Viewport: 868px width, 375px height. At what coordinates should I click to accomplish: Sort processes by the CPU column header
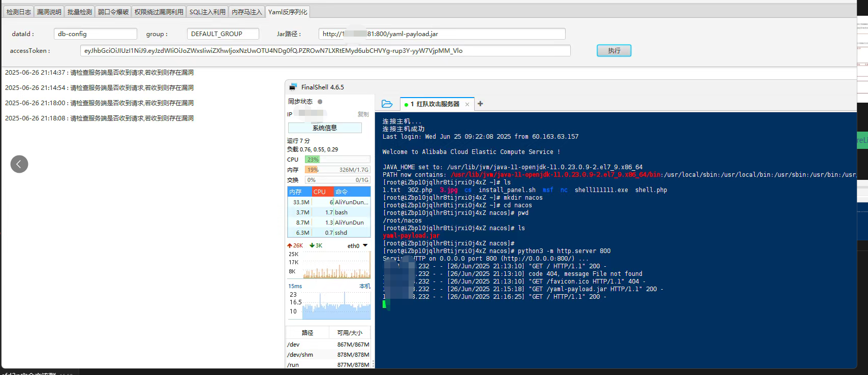click(x=322, y=192)
